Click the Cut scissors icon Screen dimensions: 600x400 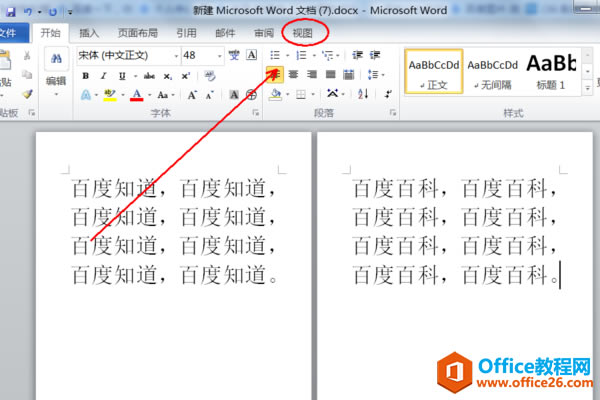(x=27, y=56)
